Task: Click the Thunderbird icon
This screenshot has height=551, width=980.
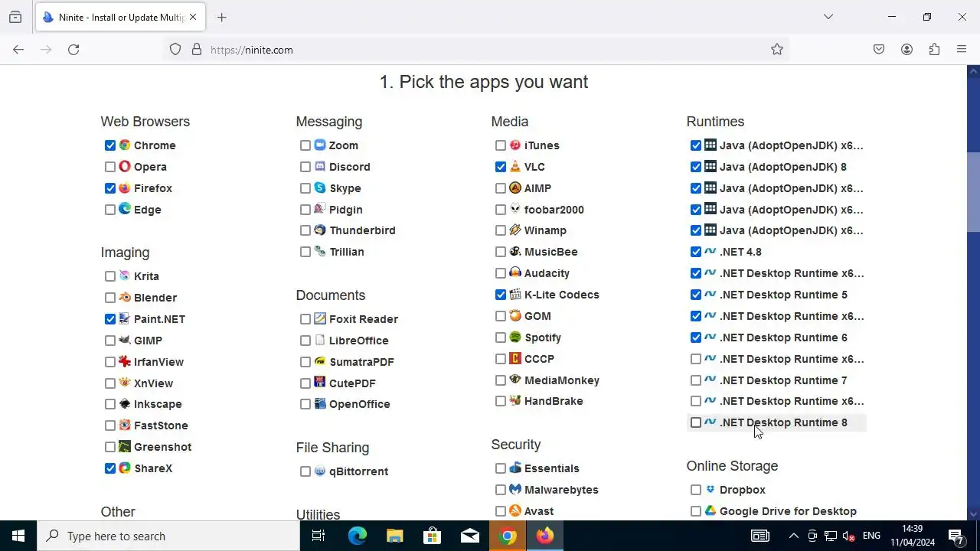Action: tap(320, 230)
